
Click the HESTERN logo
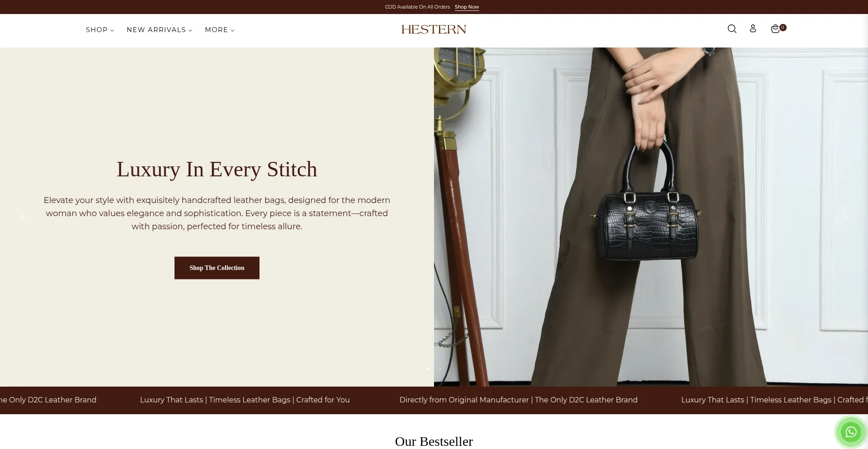point(434,29)
